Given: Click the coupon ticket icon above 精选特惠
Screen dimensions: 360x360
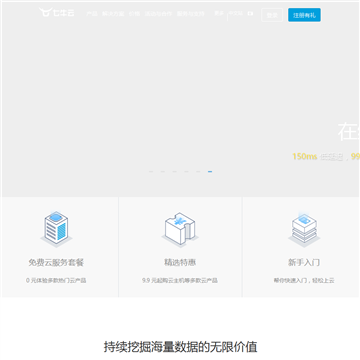Looking at the screenshot, I should [x=180, y=229].
